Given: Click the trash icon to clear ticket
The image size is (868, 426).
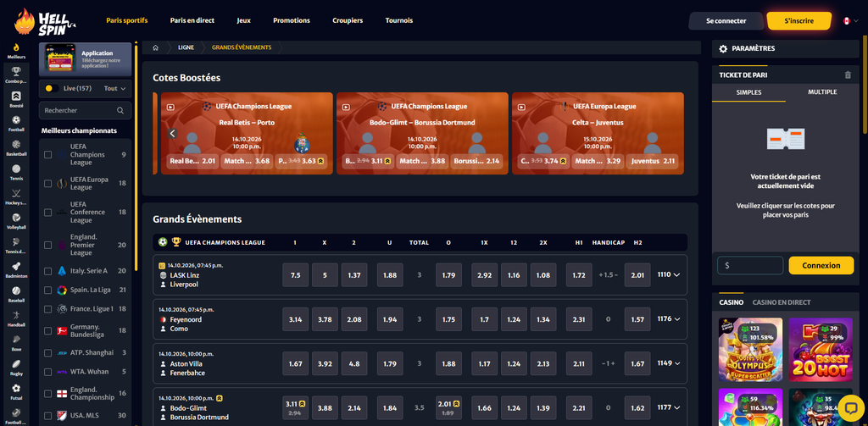Looking at the screenshot, I should pos(848,75).
